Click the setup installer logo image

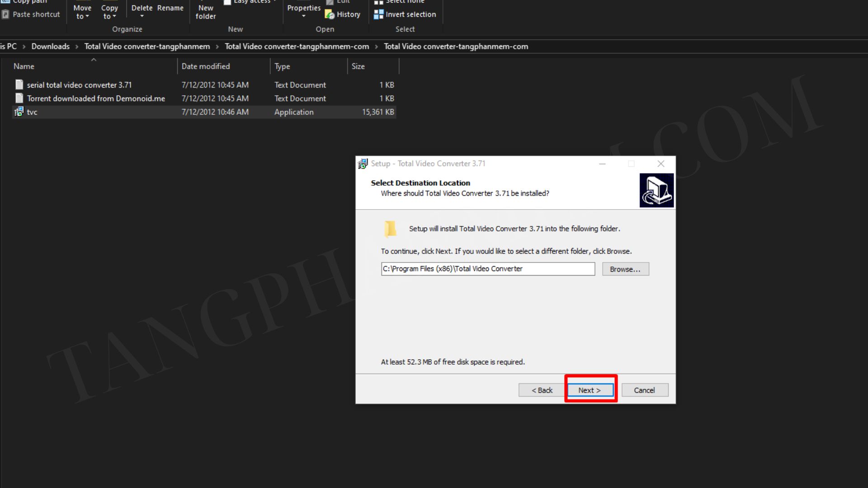tap(656, 191)
